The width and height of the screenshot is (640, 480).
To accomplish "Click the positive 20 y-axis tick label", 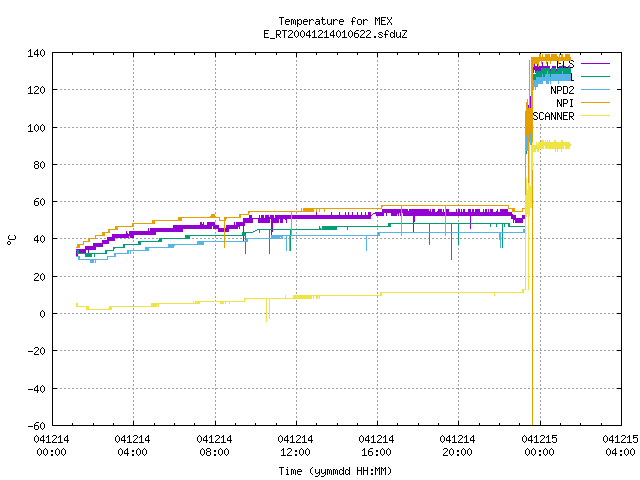I will click(x=39, y=277).
